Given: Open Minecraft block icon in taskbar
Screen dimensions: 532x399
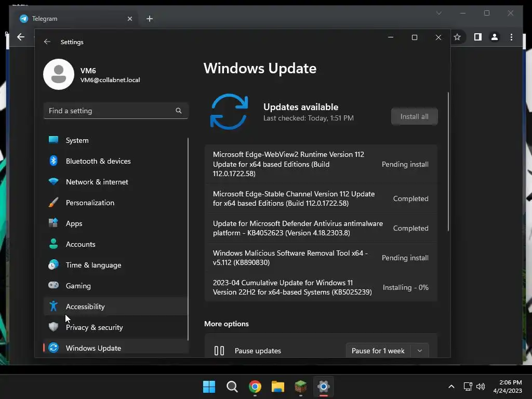Looking at the screenshot, I should coord(301,387).
